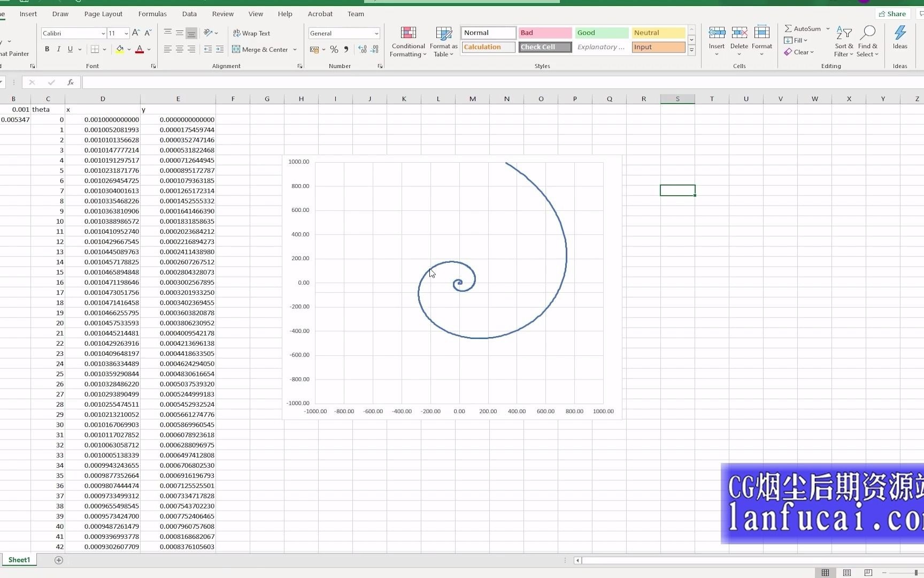Open Review tab

(223, 14)
